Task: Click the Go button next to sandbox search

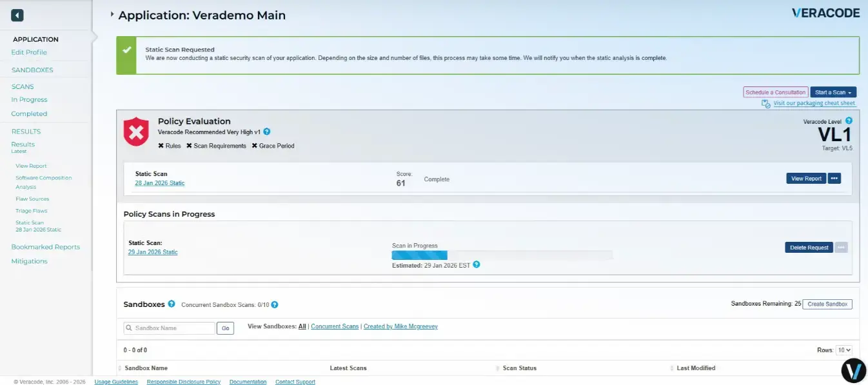Action: tap(225, 328)
